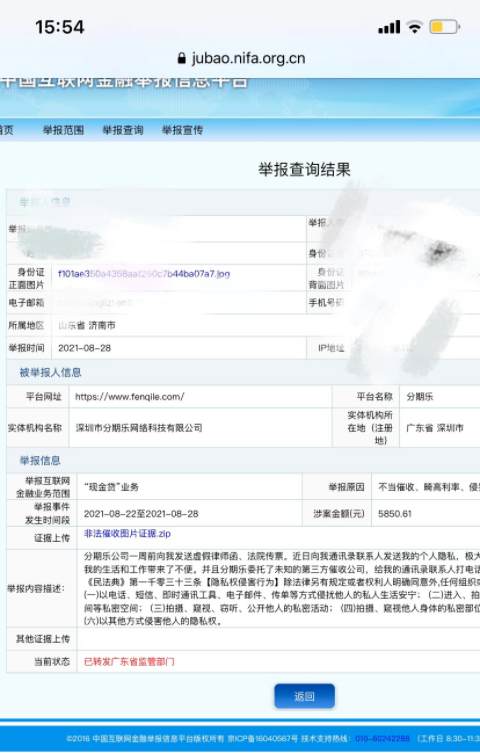Click the 涉案金额(元) label cell
Image resolution: width=480 pixels, height=753 pixels.
tap(339, 514)
